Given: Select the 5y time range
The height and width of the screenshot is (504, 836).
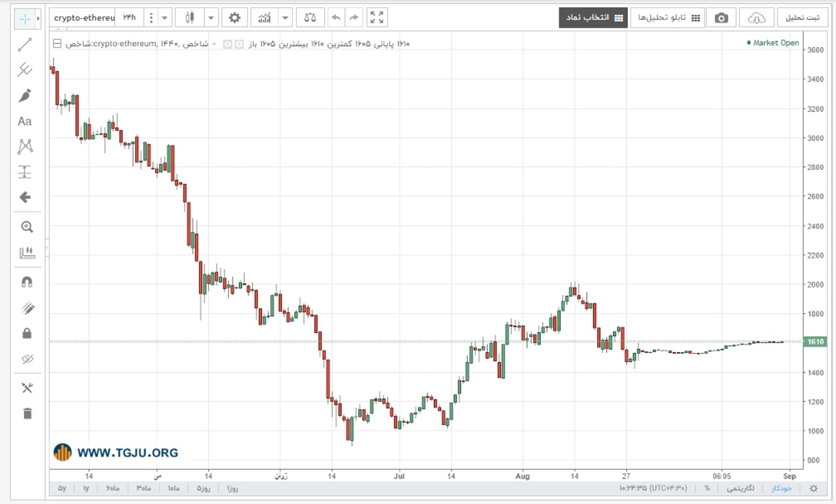Looking at the screenshot, I should pyautogui.click(x=62, y=488).
